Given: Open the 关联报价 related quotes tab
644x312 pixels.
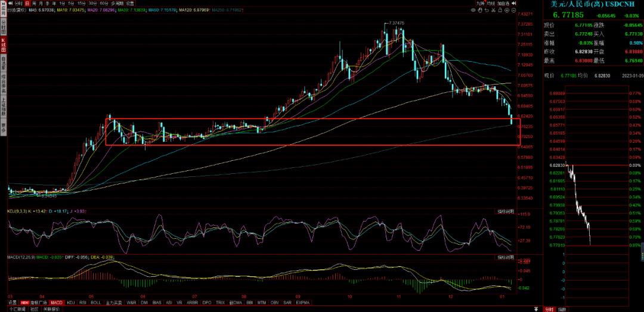Looking at the screenshot, I should (52, 309).
